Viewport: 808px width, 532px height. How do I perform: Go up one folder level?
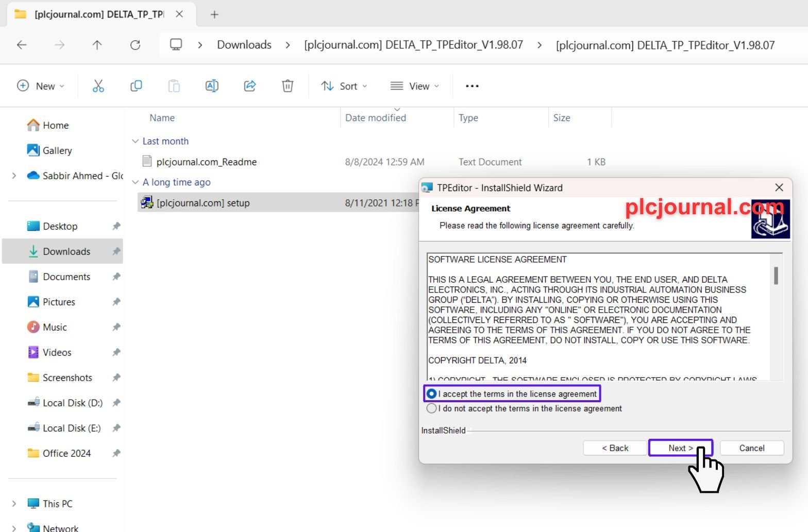pos(97,45)
